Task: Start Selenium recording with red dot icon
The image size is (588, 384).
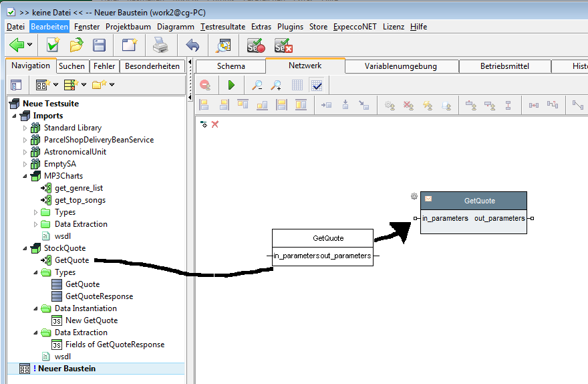Action: tap(256, 45)
